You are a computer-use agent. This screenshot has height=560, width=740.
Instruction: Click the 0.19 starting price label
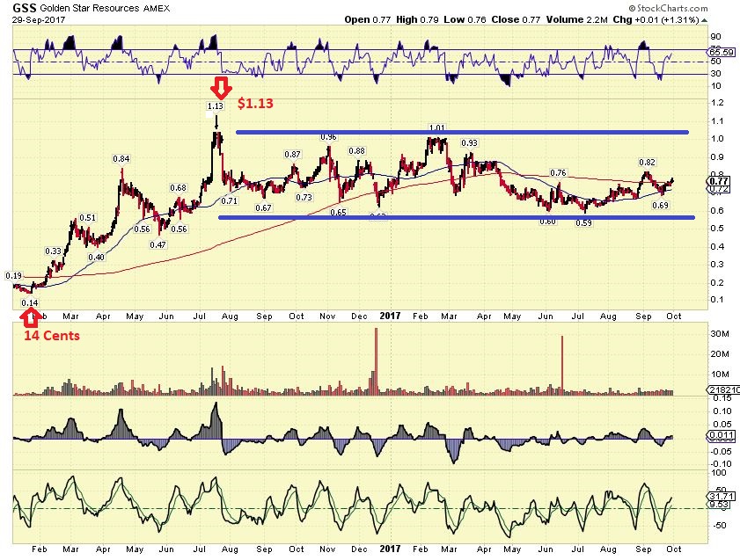click(14, 276)
